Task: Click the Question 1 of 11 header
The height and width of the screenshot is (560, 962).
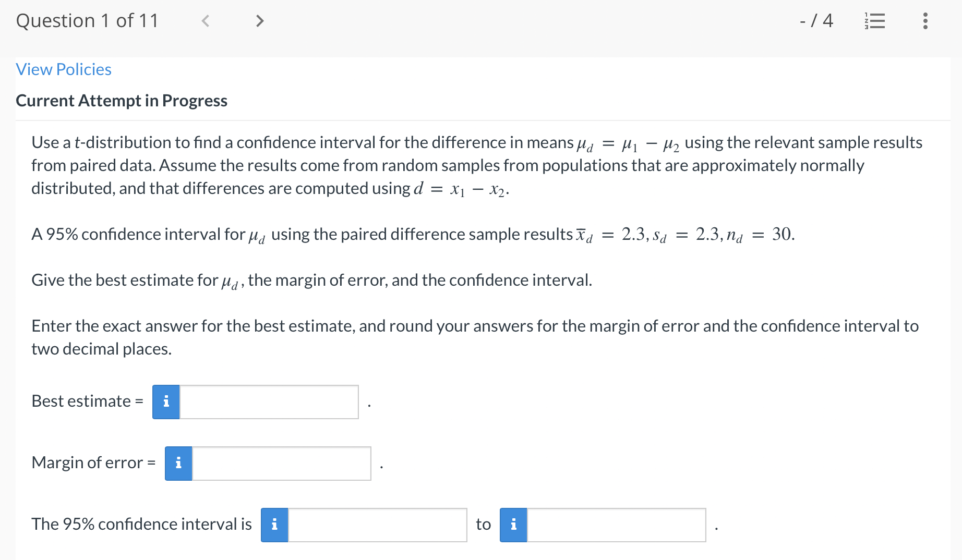Action: pos(87,21)
